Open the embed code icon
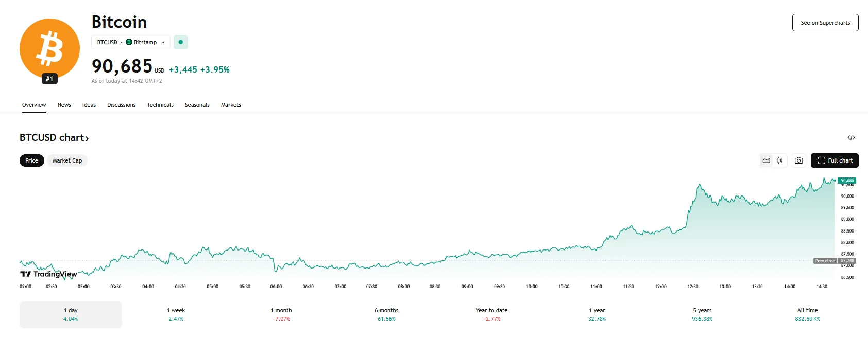The width and height of the screenshot is (868, 339). pyautogui.click(x=851, y=137)
